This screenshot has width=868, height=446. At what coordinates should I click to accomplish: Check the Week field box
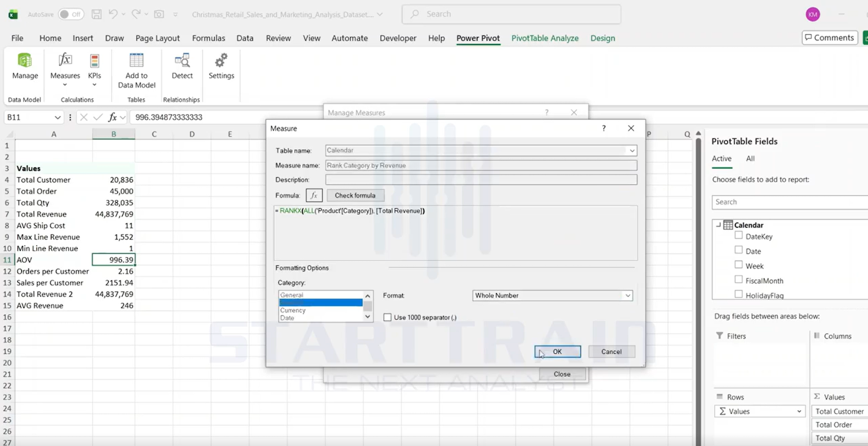(738, 264)
